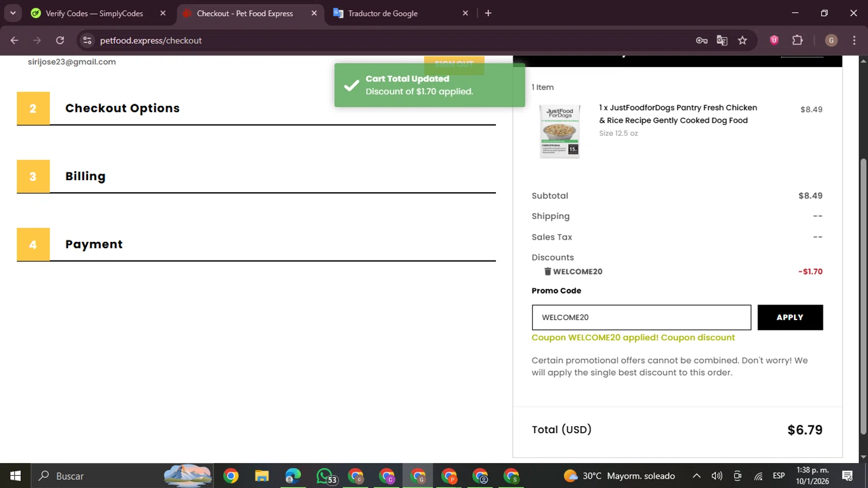Open the Windows notification center icon
Screen dimensions: 868x488
click(x=848, y=476)
